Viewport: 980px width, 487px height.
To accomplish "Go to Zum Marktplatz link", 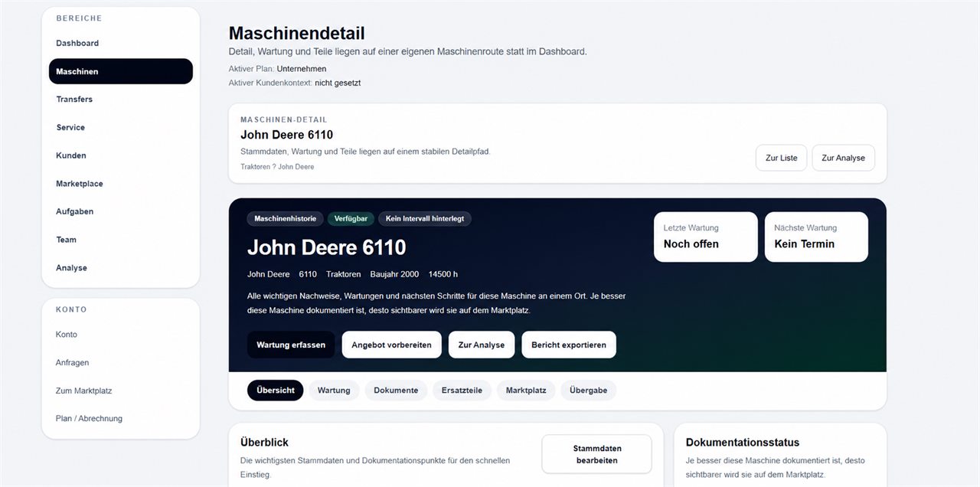I will pyautogui.click(x=121, y=391).
